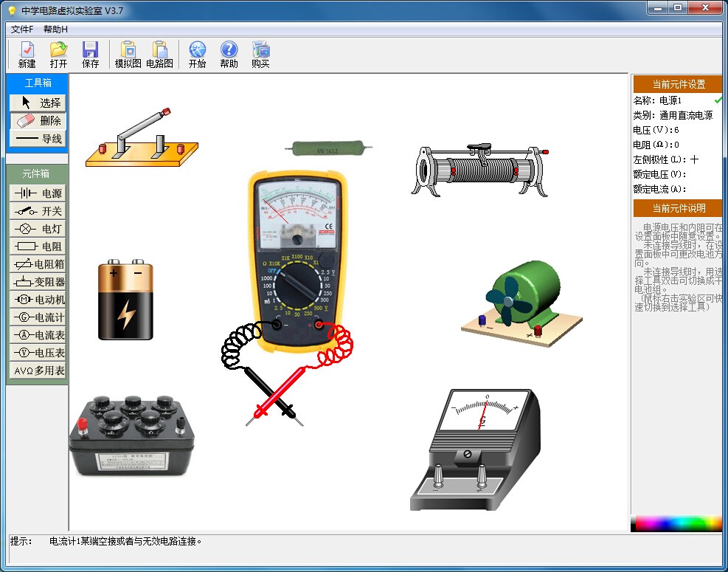Add an AVΩ多用表 multimeter component
Viewport: 728px width, 572px height.
click(38, 371)
